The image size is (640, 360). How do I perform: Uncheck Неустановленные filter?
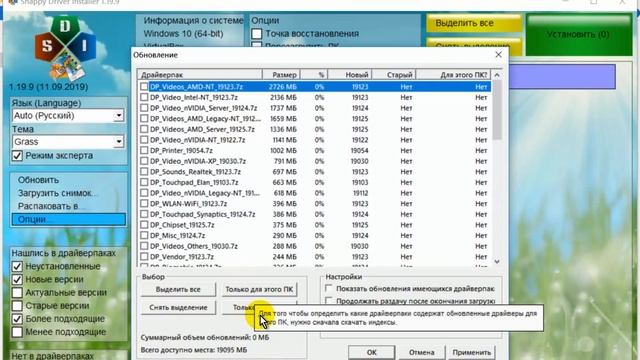[x=17, y=267]
